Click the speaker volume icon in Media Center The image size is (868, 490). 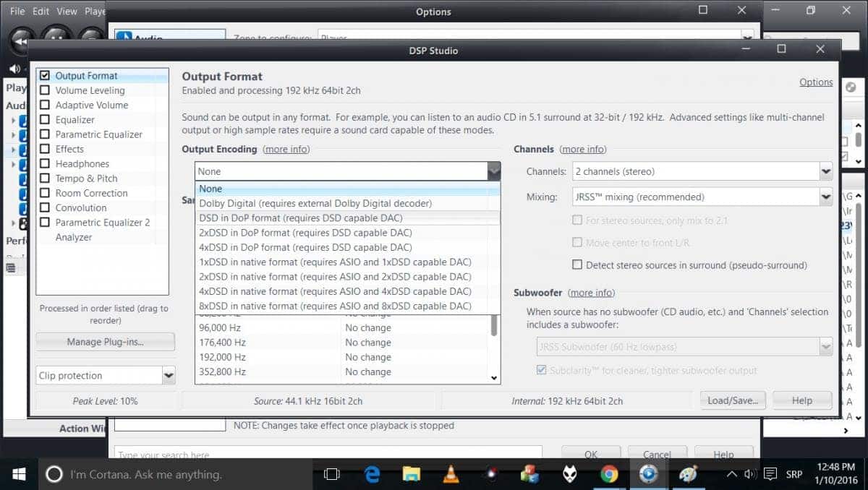click(x=14, y=69)
